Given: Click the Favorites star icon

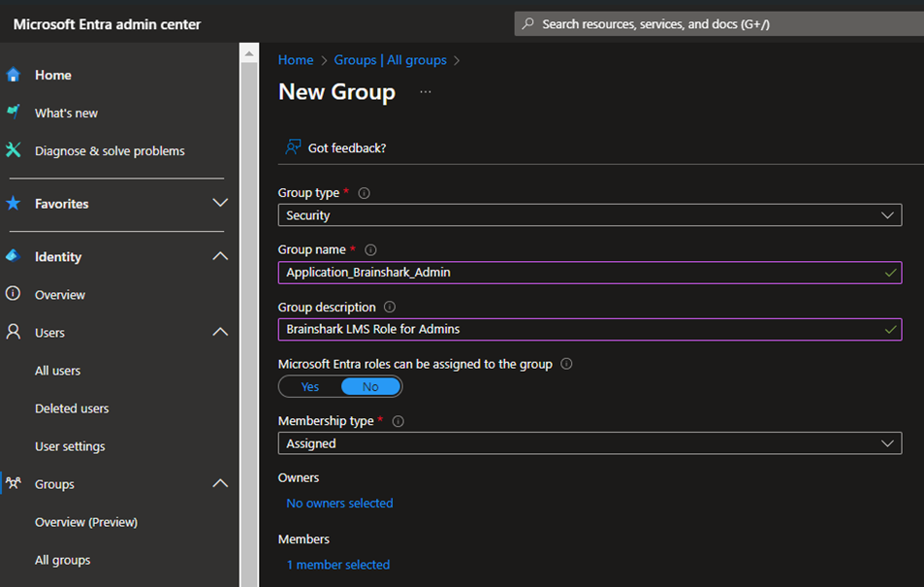Looking at the screenshot, I should (13, 204).
